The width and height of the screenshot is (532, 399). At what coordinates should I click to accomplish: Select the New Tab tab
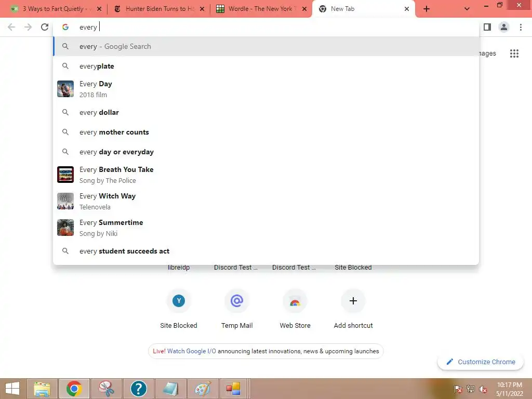(x=363, y=9)
